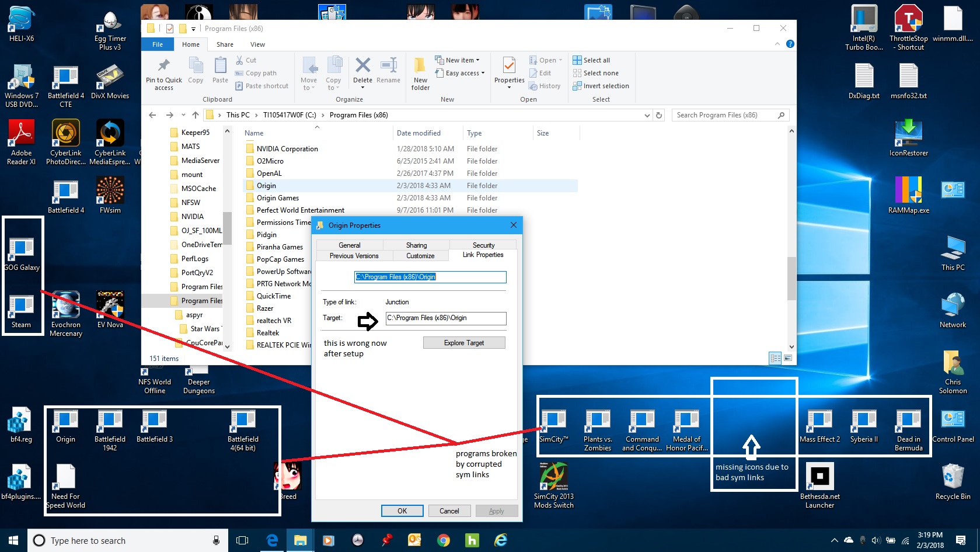Click the Target path field
The width and height of the screenshot is (980, 552).
tap(446, 318)
